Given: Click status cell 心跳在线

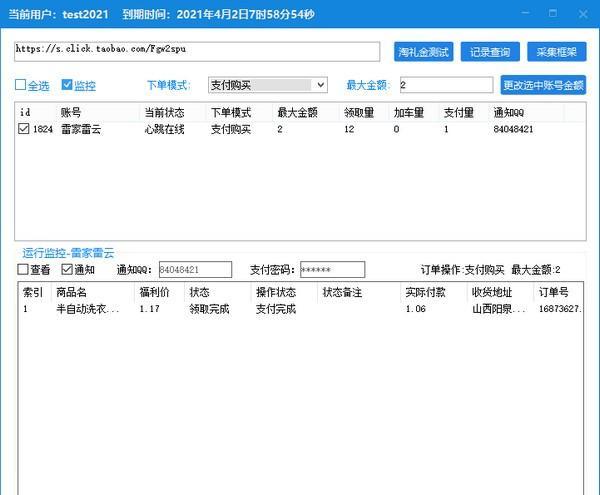Looking at the screenshot, I should pyautogui.click(x=164, y=129).
